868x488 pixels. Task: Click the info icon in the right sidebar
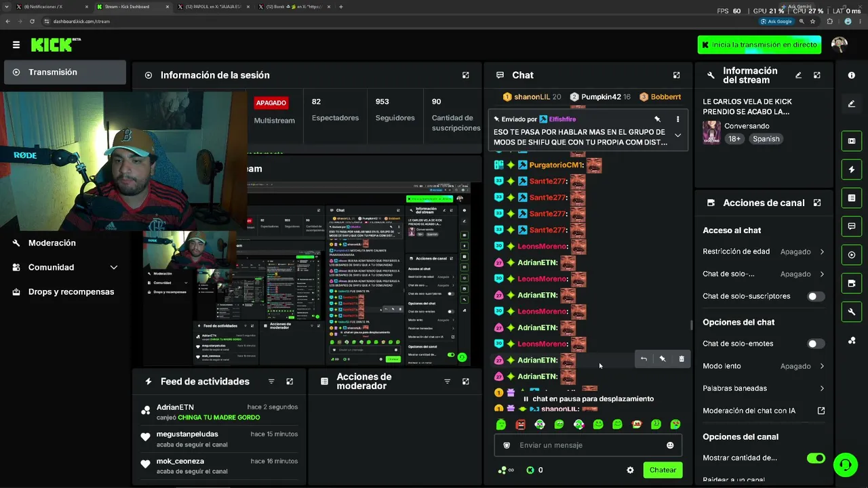click(x=852, y=75)
